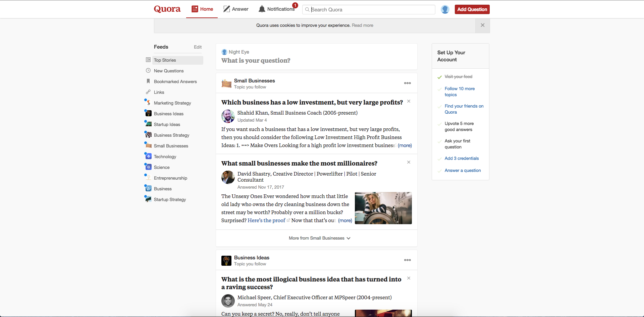The width and height of the screenshot is (644, 317).
Task: Click Add 3 credentials
Action: (x=462, y=158)
